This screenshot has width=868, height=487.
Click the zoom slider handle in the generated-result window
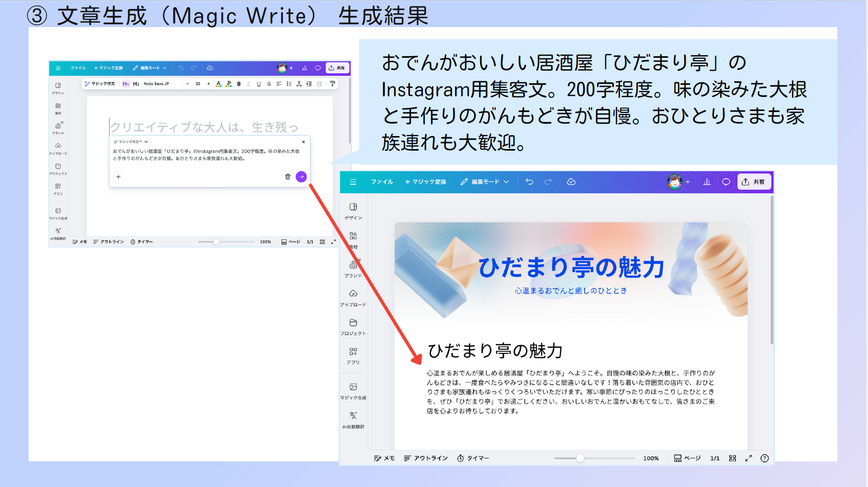[x=580, y=458]
